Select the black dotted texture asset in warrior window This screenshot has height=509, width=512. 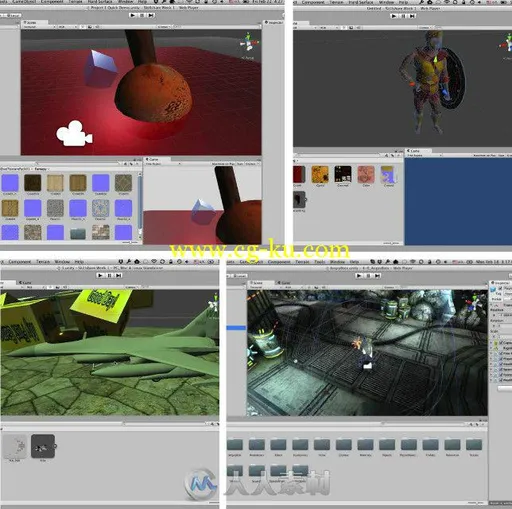click(x=343, y=175)
